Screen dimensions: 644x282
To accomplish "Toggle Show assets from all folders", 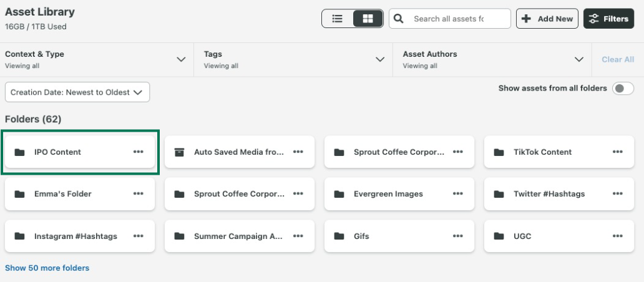I will pos(623,89).
